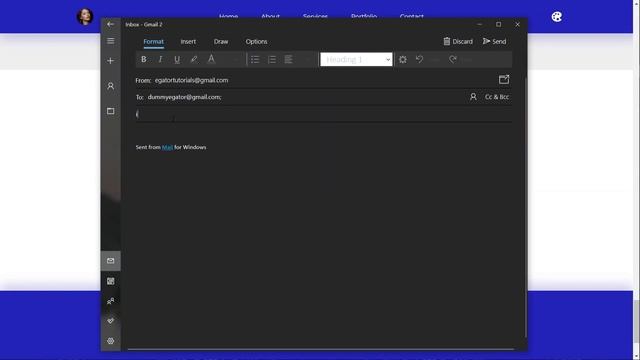
Task: Switch to the Format tab
Action: (x=153, y=42)
